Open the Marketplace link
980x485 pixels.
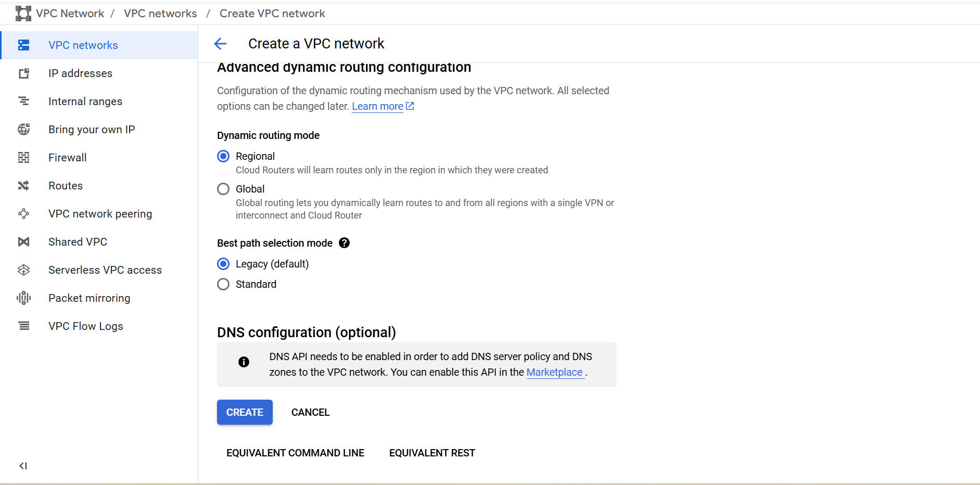point(554,372)
